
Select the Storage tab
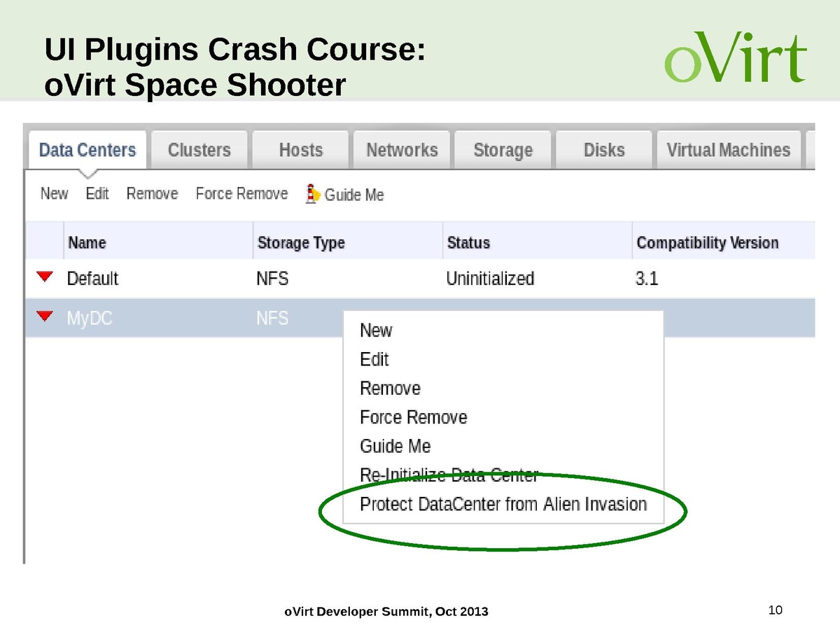click(x=503, y=150)
